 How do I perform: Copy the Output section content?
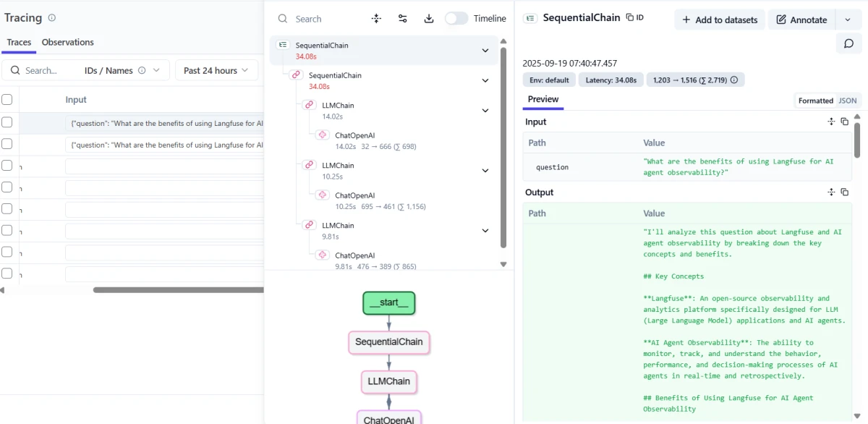[844, 192]
